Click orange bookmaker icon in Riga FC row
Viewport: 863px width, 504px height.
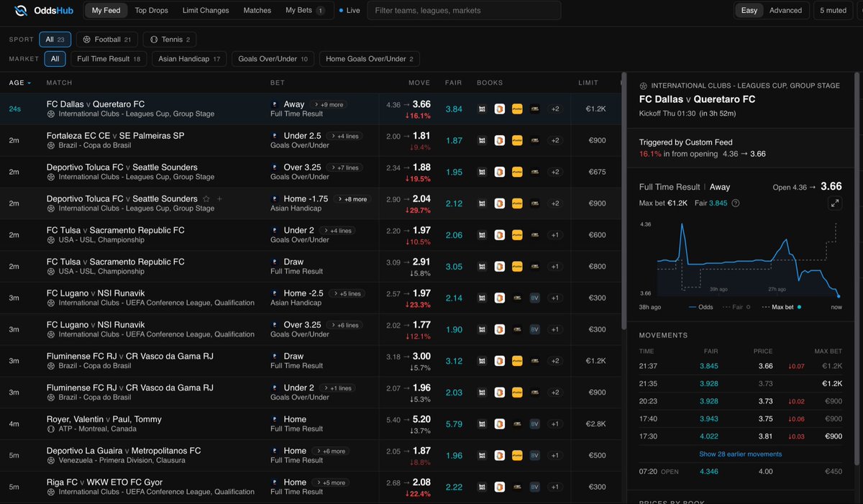(500, 487)
